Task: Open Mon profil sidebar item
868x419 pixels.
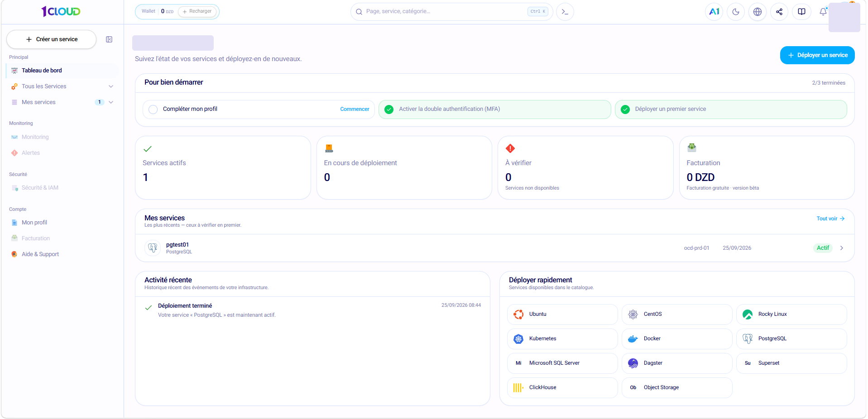Action: pyautogui.click(x=62, y=223)
